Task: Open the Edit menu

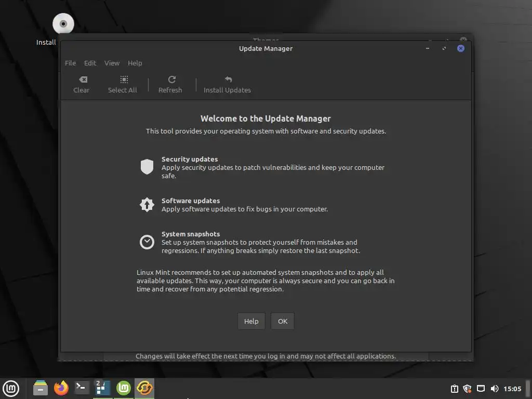Action: click(x=90, y=63)
